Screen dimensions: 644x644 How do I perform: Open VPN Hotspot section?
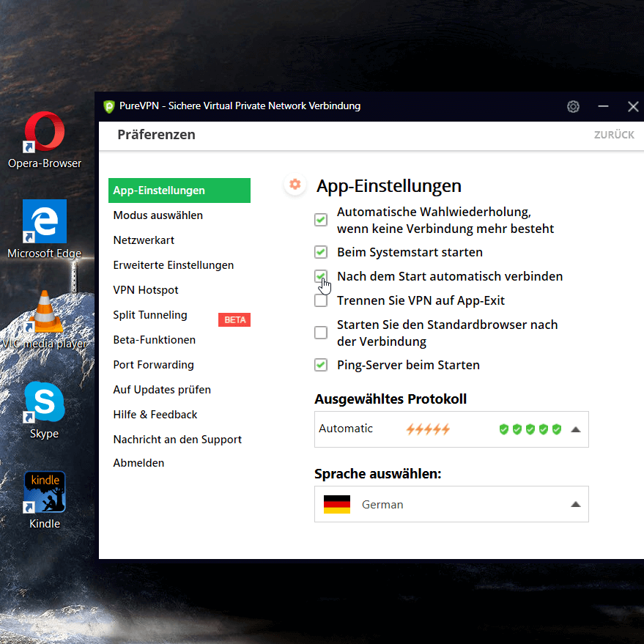[x=146, y=290]
